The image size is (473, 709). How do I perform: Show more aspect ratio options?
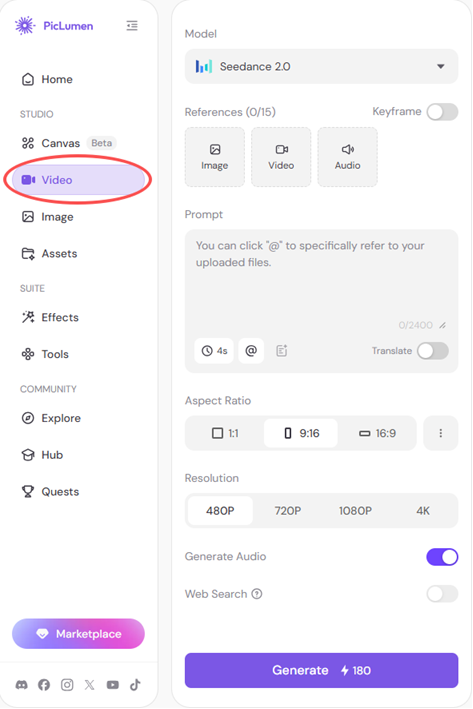pyautogui.click(x=440, y=433)
